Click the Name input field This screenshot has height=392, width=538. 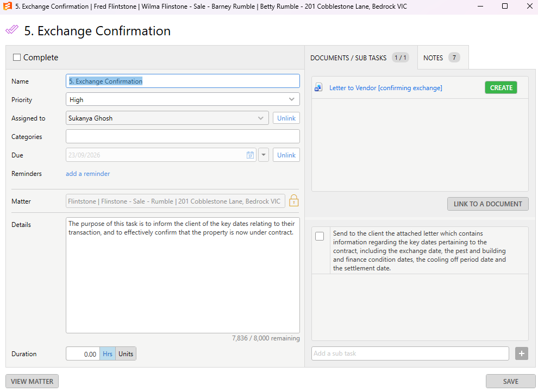click(x=183, y=81)
